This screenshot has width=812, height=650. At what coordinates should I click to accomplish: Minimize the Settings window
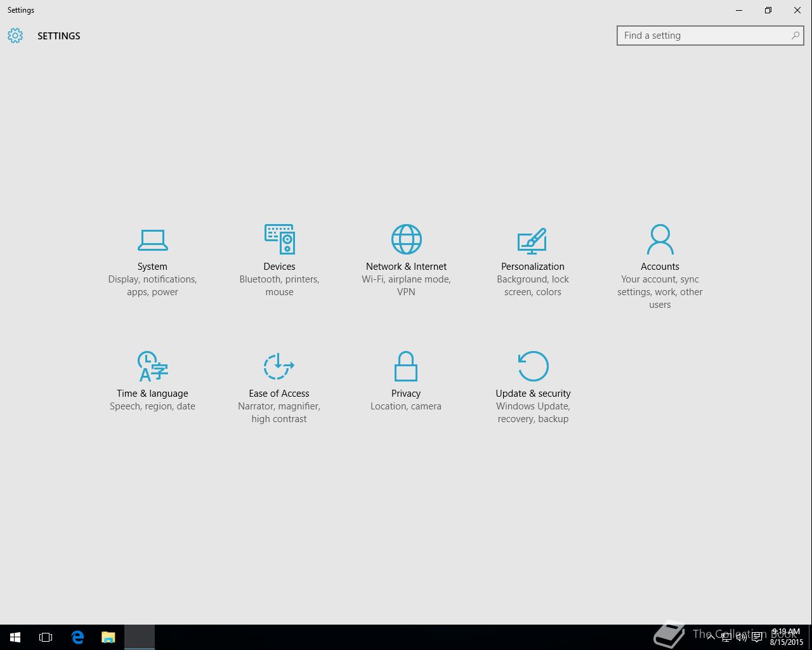(739, 10)
